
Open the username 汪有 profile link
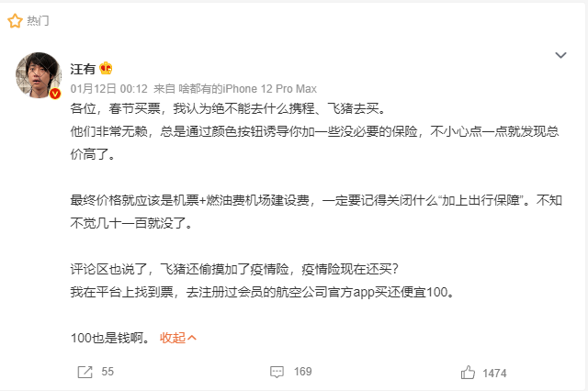pyautogui.click(x=83, y=69)
